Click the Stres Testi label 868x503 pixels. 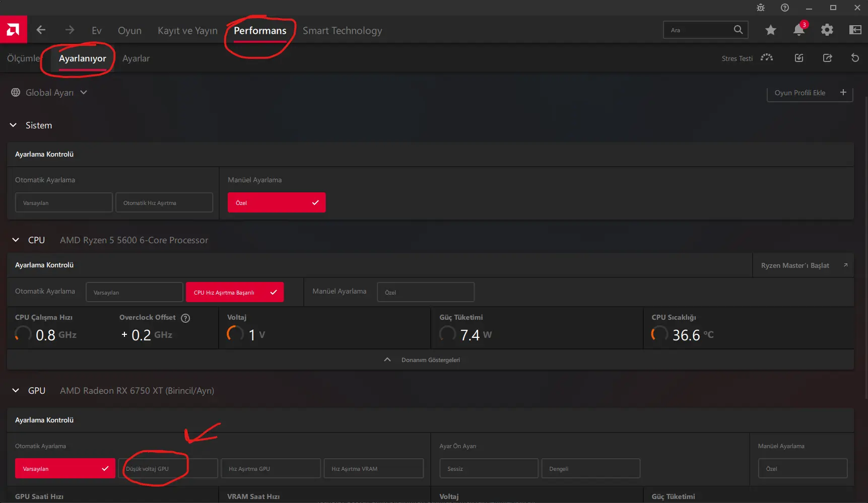coord(737,58)
